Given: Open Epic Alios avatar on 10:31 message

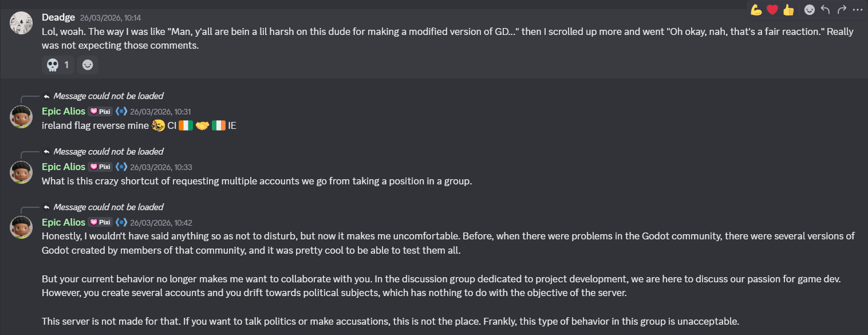Looking at the screenshot, I should [21, 117].
